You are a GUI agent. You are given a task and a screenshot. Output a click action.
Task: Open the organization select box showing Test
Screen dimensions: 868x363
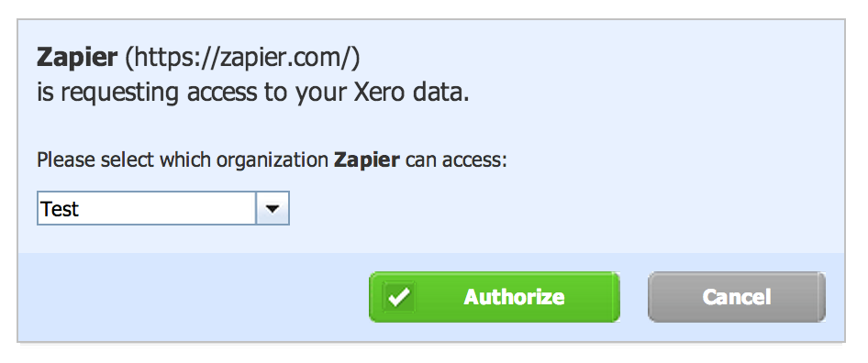click(x=162, y=209)
